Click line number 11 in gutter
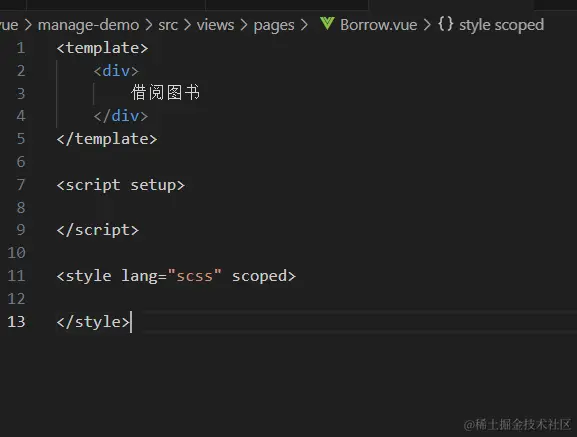577x437 pixels. point(17,276)
